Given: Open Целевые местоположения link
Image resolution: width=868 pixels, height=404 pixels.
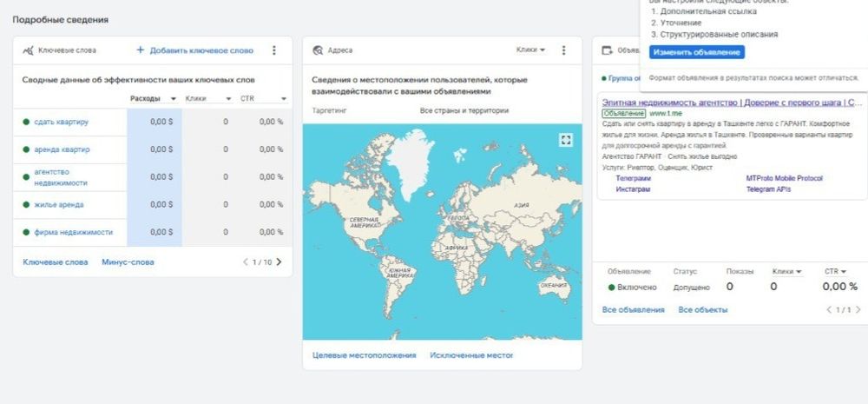Looking at the screenshot, I should pos(364,355).
